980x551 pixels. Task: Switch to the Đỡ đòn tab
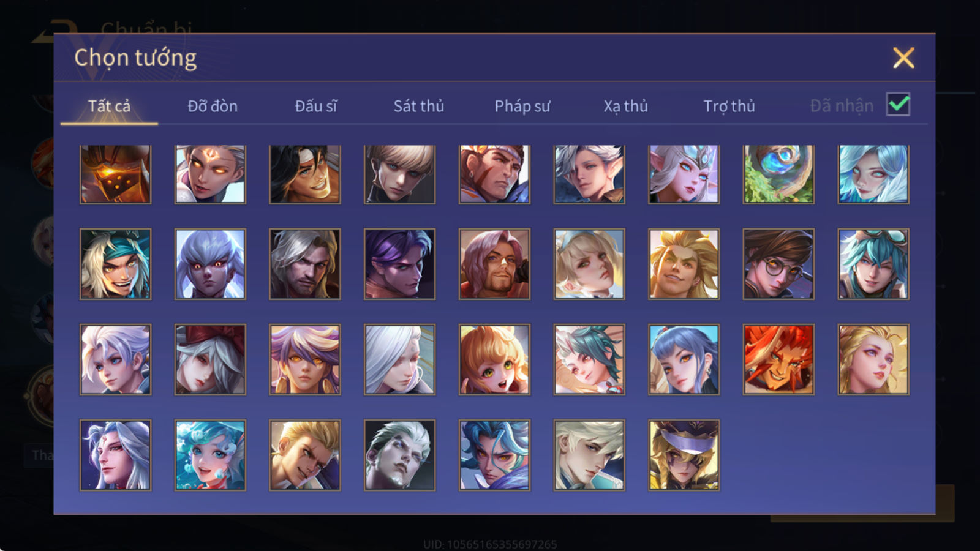(213, 106)
